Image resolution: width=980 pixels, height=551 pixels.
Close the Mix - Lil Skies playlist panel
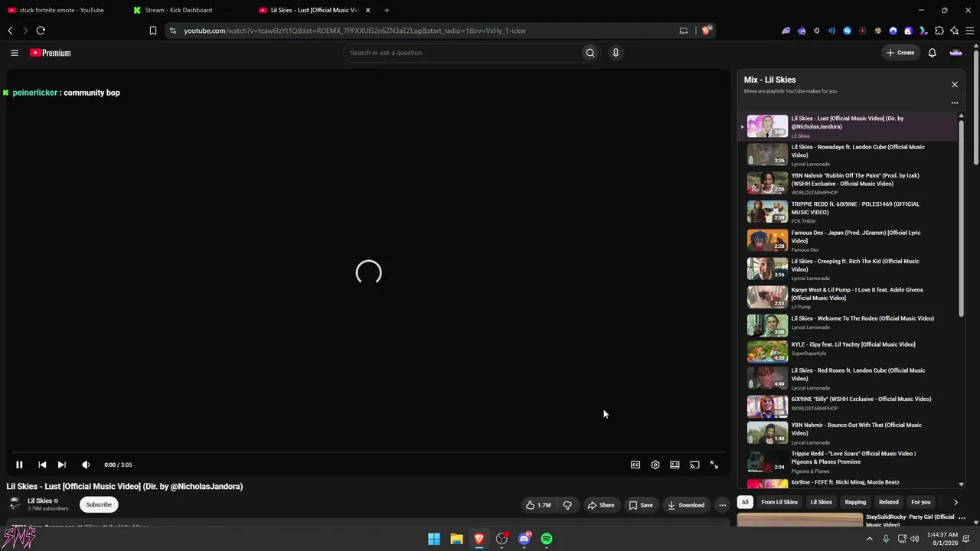pyautogui.click(x=955, y=84)
